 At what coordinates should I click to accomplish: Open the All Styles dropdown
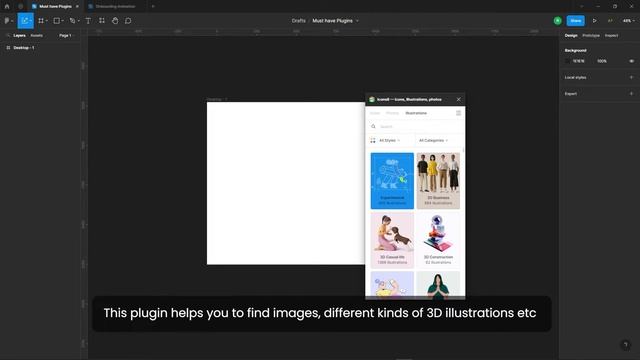coord(389,140)
